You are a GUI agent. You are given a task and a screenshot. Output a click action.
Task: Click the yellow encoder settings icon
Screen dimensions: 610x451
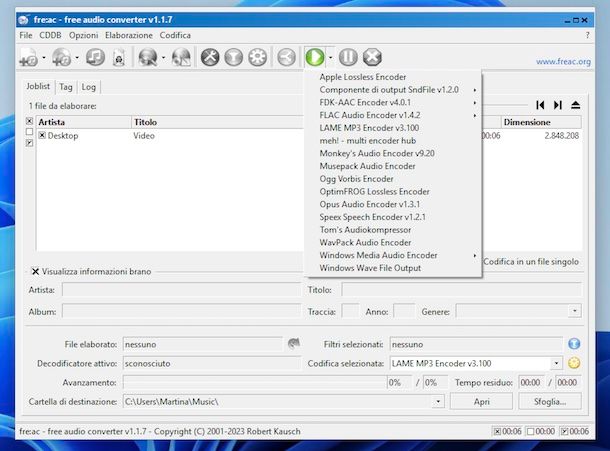[574, 363]
